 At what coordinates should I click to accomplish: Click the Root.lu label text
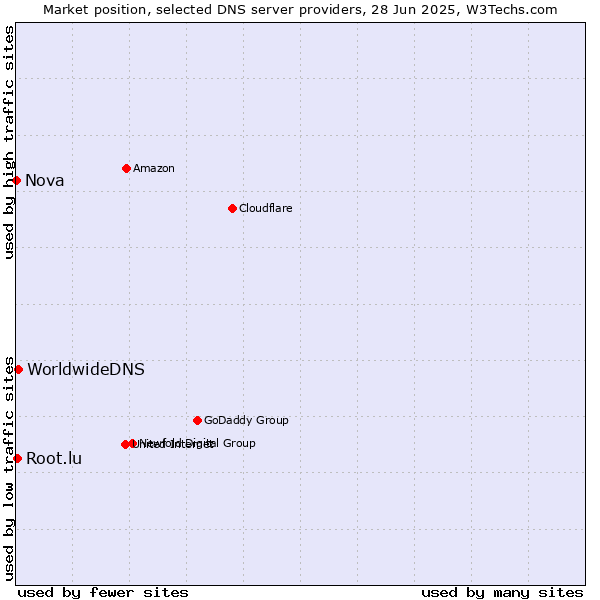pyautogui.click(x=54, y=458)
